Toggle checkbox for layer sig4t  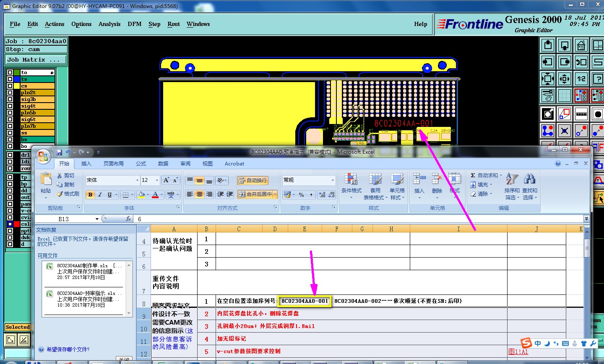click(10, 106)
